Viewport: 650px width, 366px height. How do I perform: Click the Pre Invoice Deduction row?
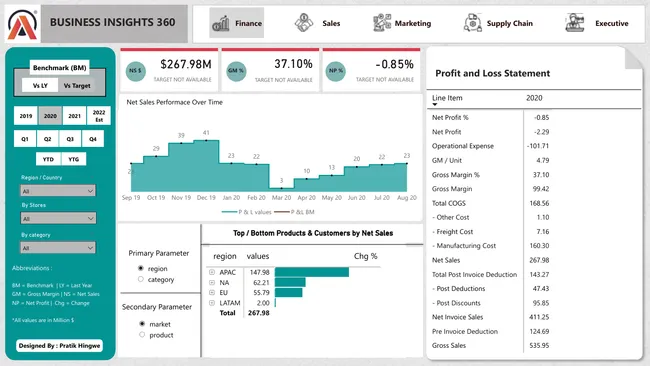[491, 331]
